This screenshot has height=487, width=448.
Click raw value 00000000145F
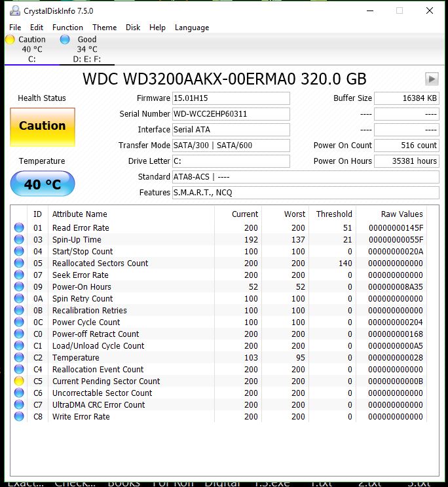tap(396, 227)
